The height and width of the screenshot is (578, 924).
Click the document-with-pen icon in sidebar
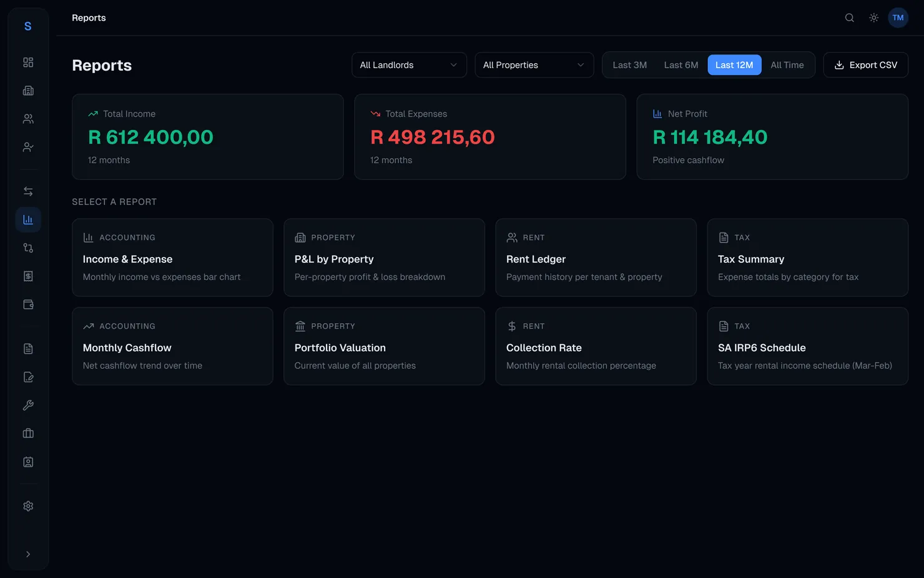(28, 377)
